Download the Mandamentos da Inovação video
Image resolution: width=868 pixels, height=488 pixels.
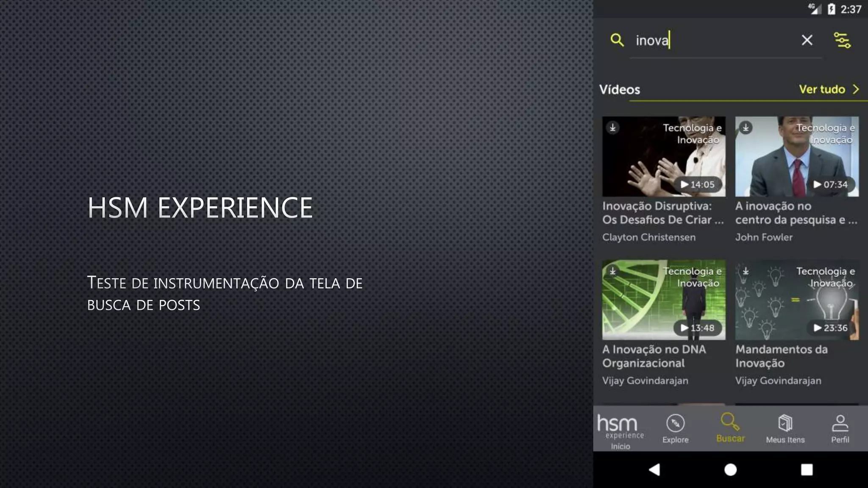click(746, 271)
